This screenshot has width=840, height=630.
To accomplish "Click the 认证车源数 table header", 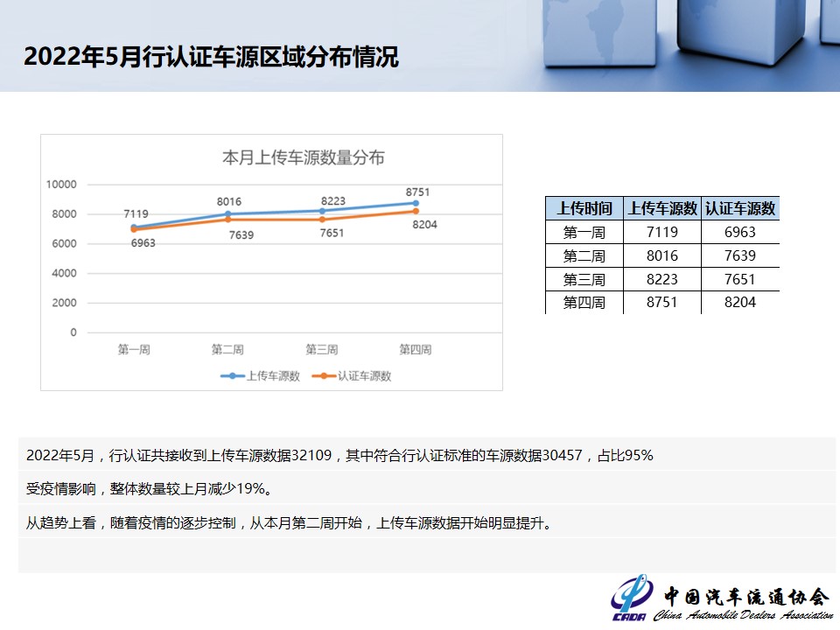I will tap(740, 208).
